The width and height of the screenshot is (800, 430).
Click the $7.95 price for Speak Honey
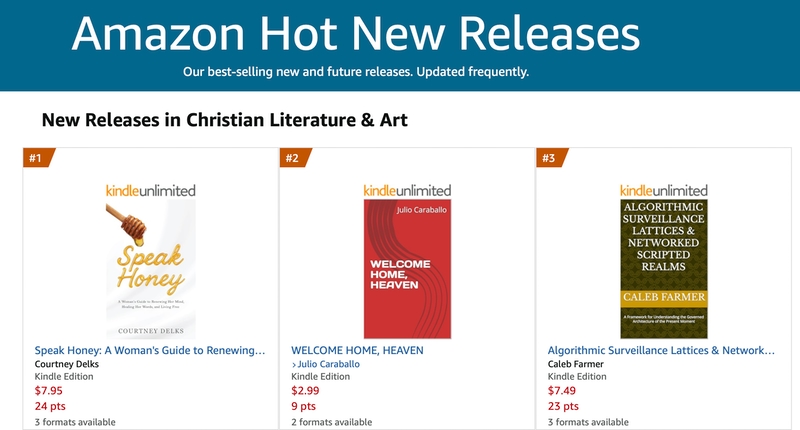pyautogui.click(x=49, y=392)
